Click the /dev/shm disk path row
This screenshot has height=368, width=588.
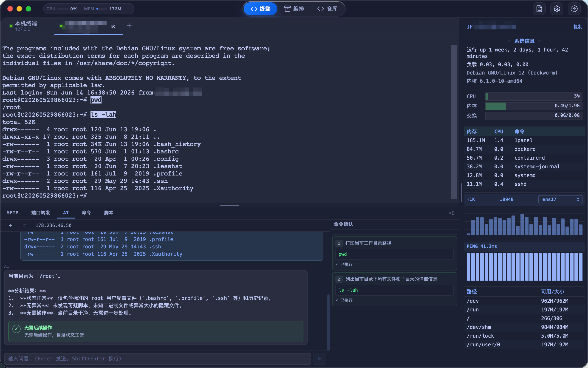[x=524, y=327]
